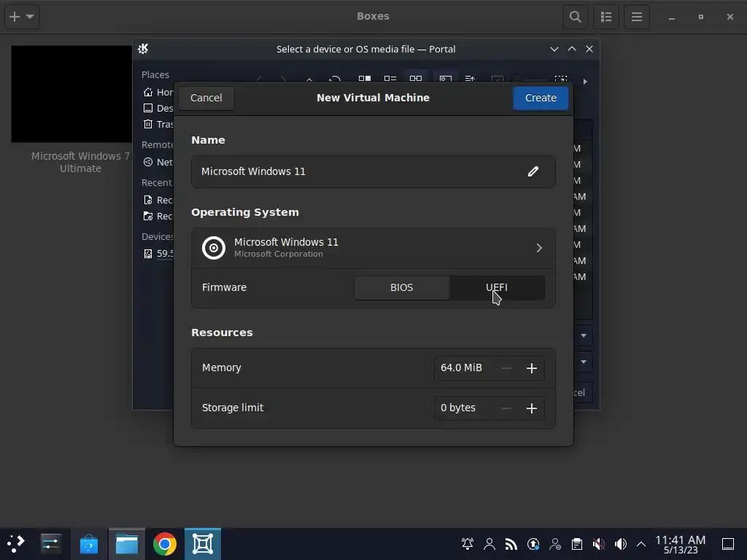
Task: Click the muted speaker icon in the tray
Action: tap(599, 544)
